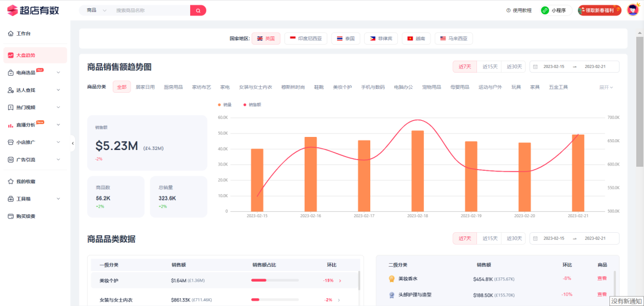Expand the 美妆个护 row arrow
The image size is (644, 306).
pyautogui.click(x=340, y=281)
